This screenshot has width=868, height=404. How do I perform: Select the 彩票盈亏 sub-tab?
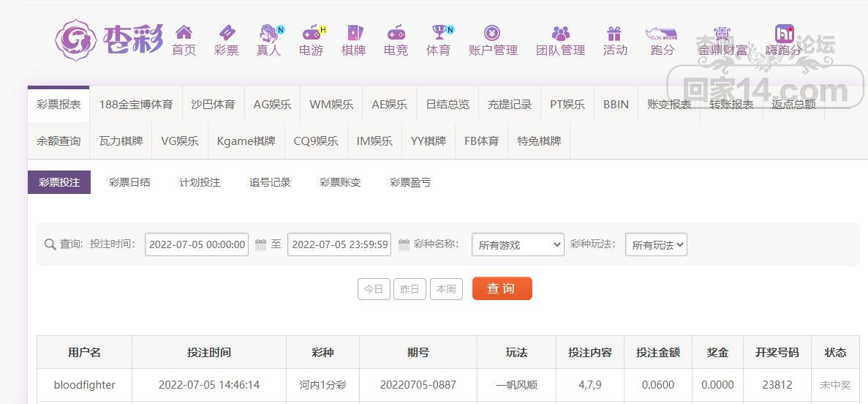tap(410, 182)
